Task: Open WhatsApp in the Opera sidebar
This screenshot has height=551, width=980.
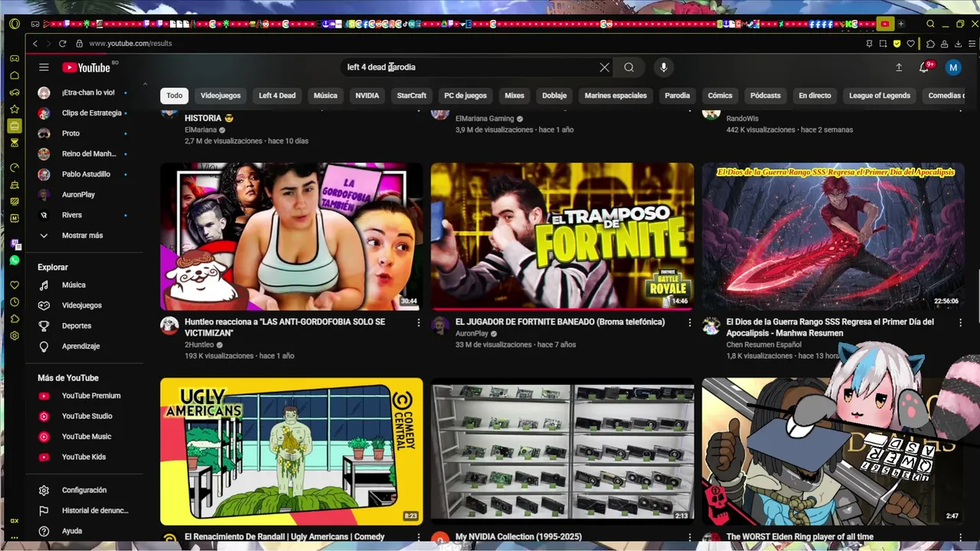Action: tap(15, 261)
